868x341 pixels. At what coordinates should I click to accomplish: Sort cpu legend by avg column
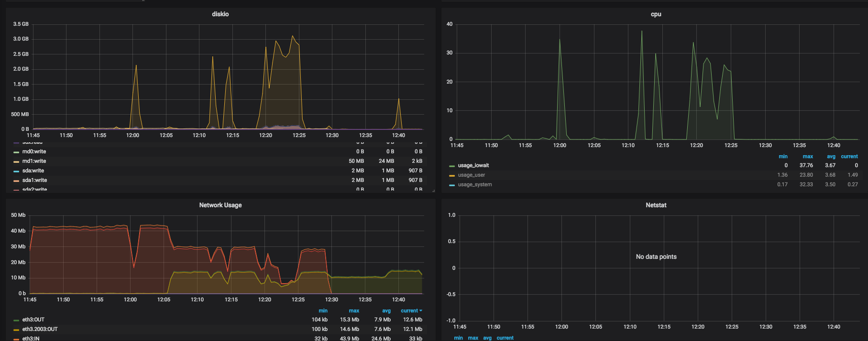point(831,157)
